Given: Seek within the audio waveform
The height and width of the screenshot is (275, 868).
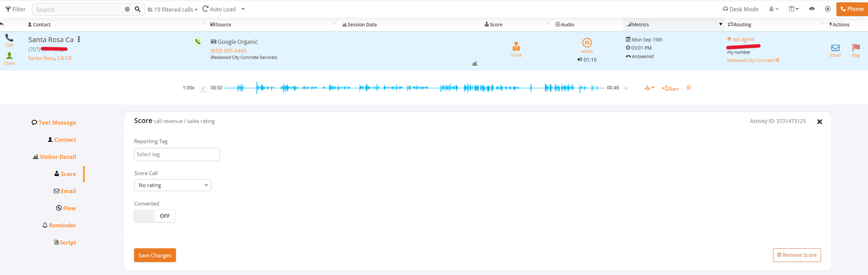Looking at the screenshot, I should pyautogui.click(x=414, y=88).
